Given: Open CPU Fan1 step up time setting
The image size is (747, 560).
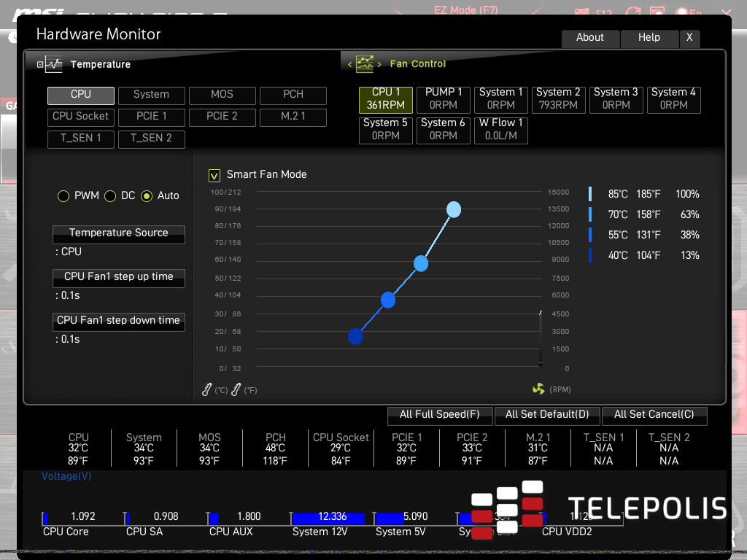Looking at the screenshot, I should click(x=118, y=277).
